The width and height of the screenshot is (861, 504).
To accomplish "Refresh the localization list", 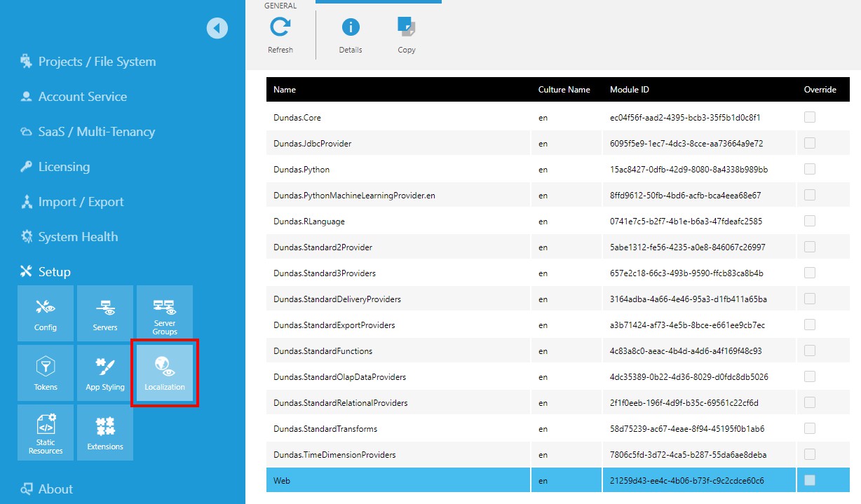I will coord(280,32).
